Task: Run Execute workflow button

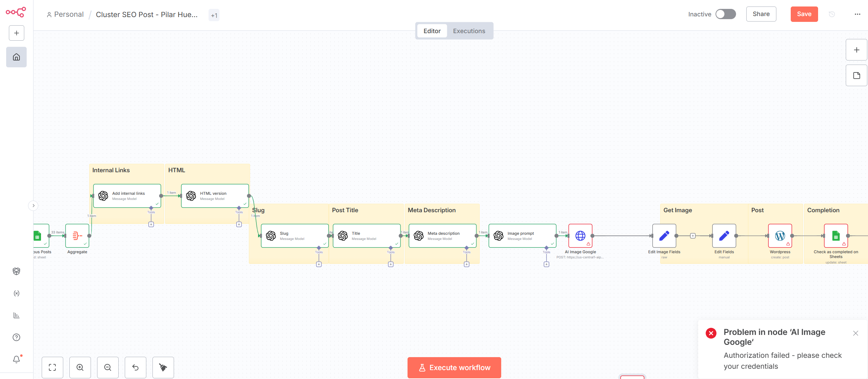Action: tap(454, 367)
